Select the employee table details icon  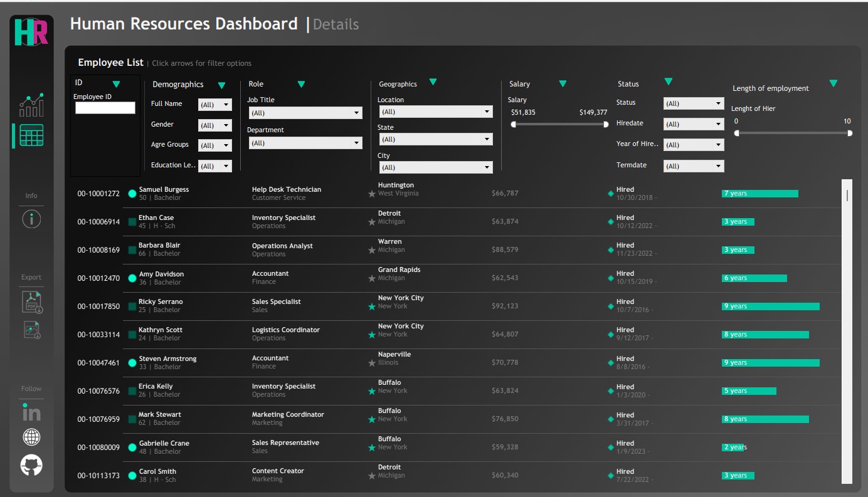(x=31, y=135)
